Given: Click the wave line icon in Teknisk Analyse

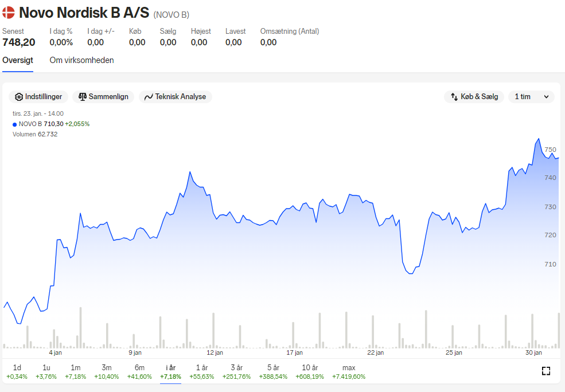Looking at the screenshot, I should (x=149, y=97).
